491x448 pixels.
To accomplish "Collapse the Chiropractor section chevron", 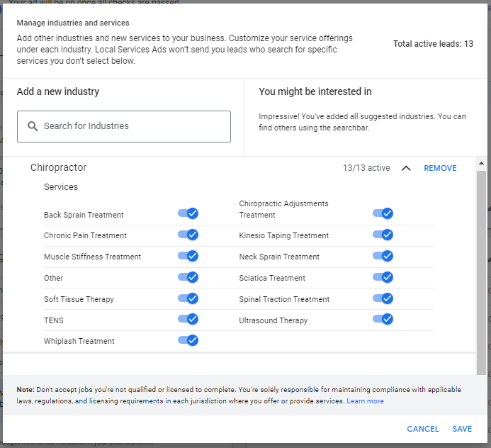I will (406, 169).
